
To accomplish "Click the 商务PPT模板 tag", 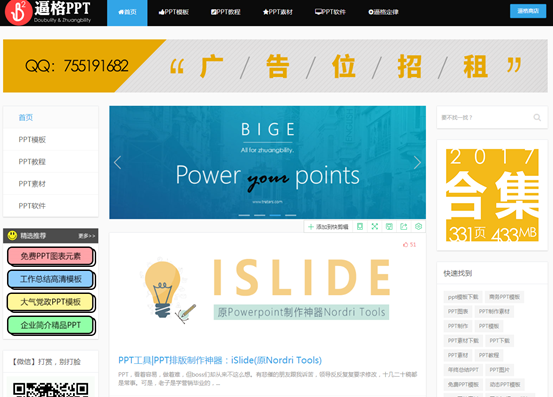I will tap(504, 297).
